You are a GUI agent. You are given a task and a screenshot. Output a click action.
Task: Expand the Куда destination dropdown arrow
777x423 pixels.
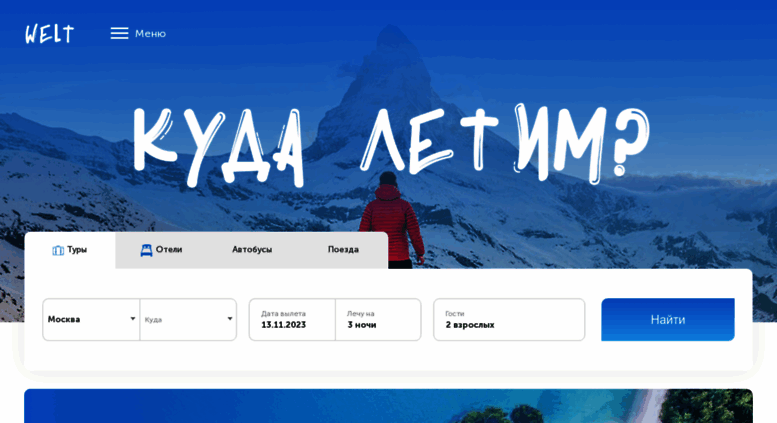[x=230, y=318]
